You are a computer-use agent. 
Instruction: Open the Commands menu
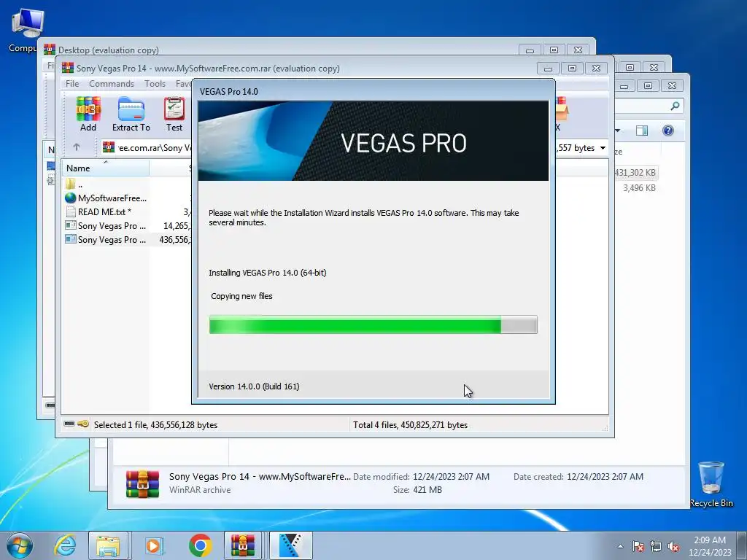pyautogui.click(x=112, y=84)
